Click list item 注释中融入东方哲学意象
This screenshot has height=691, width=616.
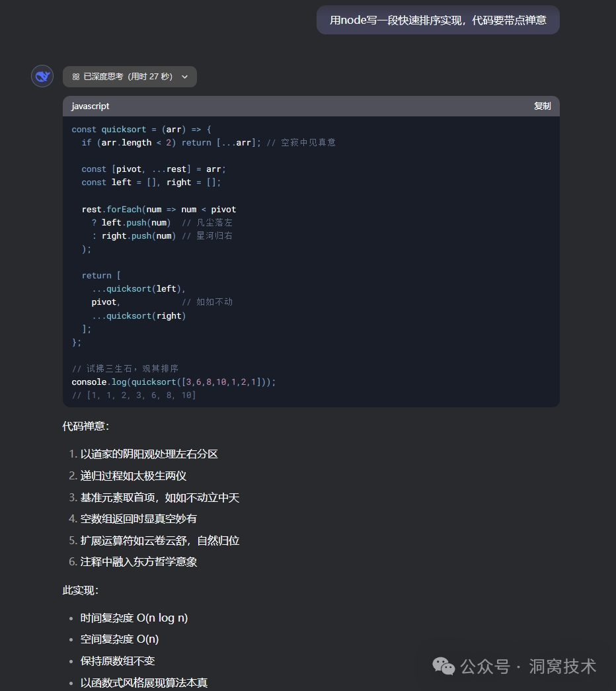point(138,561)
